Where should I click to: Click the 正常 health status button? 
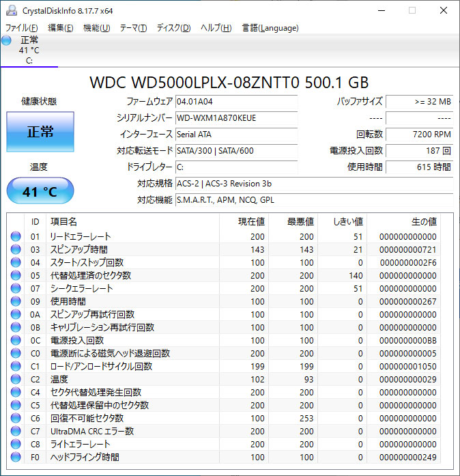pos(40,132)
